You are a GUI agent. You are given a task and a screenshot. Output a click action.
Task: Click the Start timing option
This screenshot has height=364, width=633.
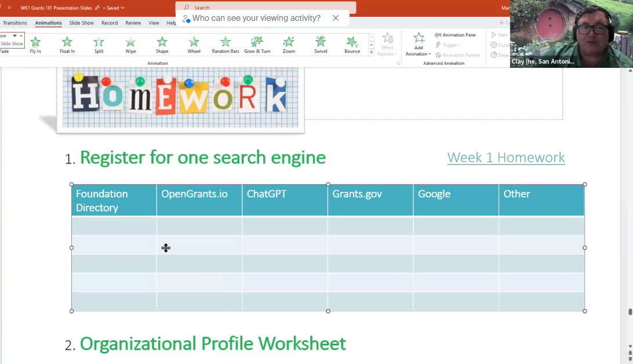tap(500, 35)
